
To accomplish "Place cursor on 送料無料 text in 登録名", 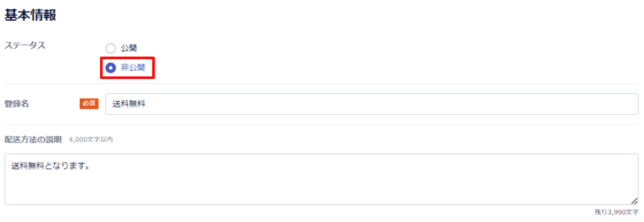I will 129,105.
